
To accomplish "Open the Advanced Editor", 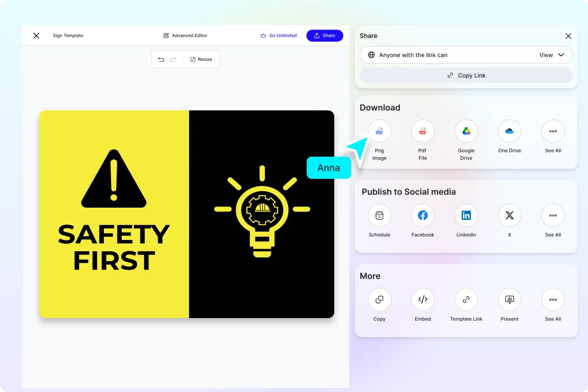I will (185, 36).
